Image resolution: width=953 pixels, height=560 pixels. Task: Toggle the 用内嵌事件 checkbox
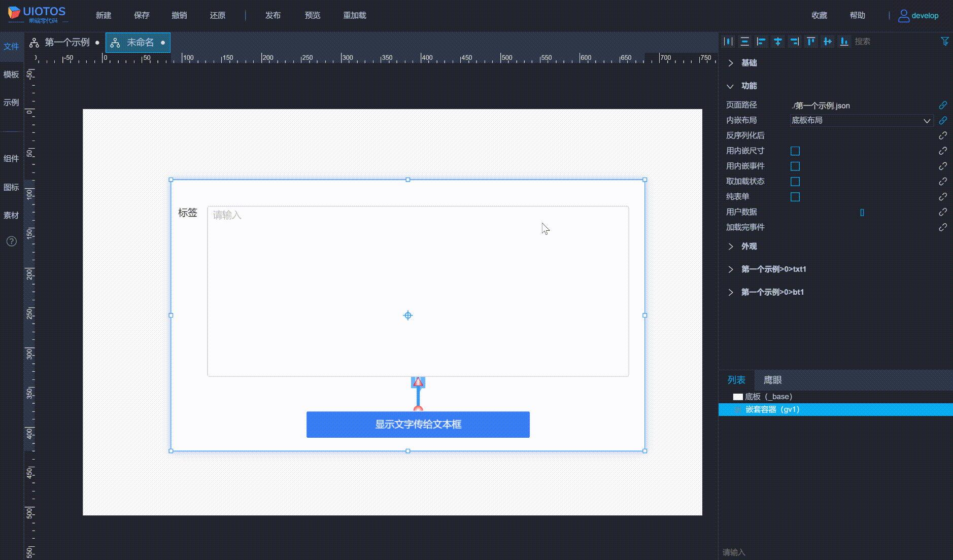tap(795, 166)
